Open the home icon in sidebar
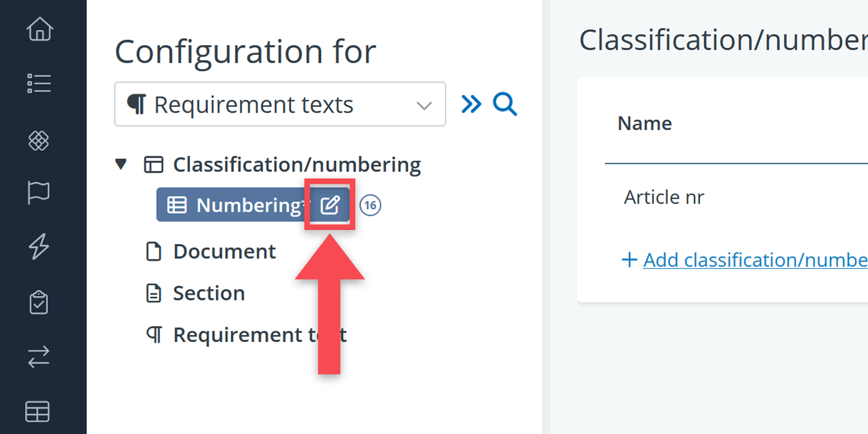 coord(40,29)
